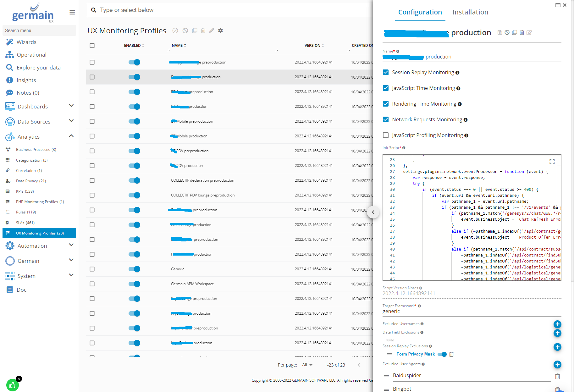The width and height of the screenshot is (574, 392).
Task: Click the trash icon in the profiles list toolbar
Action: coord(203,30)
